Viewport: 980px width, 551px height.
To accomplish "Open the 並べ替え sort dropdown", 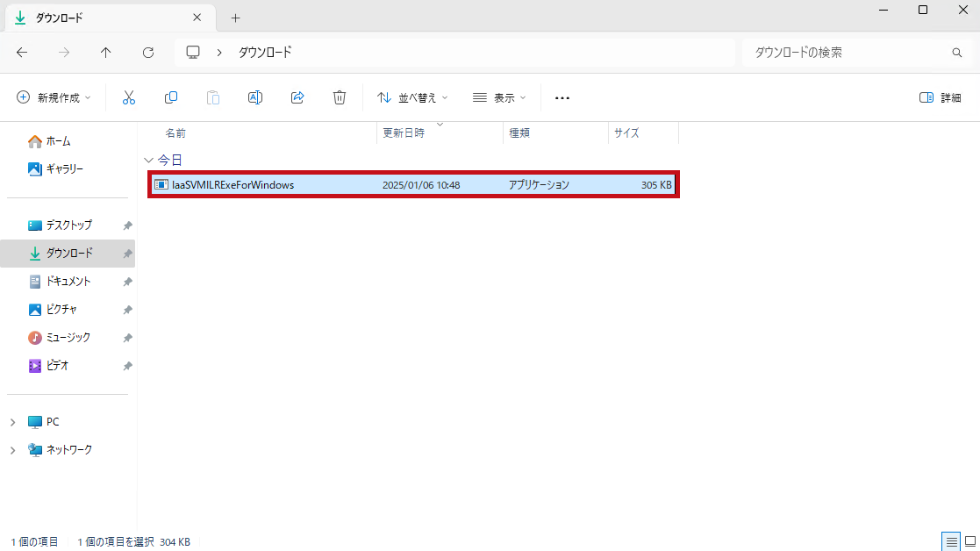I will click(412, 97).
